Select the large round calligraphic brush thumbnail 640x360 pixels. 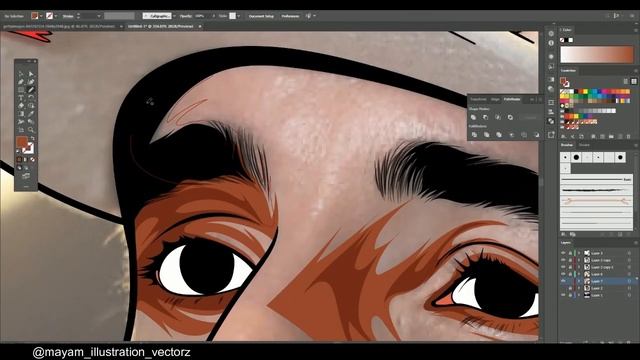pos(576,157)
